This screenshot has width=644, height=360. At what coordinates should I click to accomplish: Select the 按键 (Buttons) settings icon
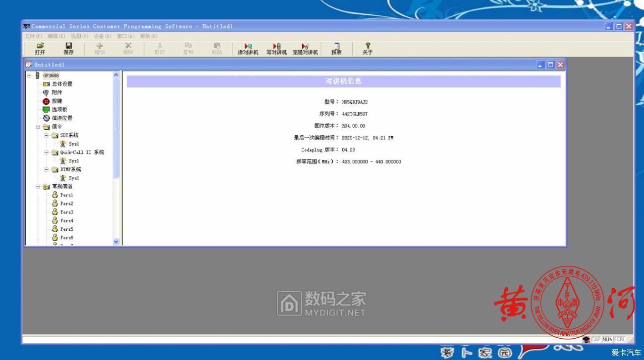[46, 101]
